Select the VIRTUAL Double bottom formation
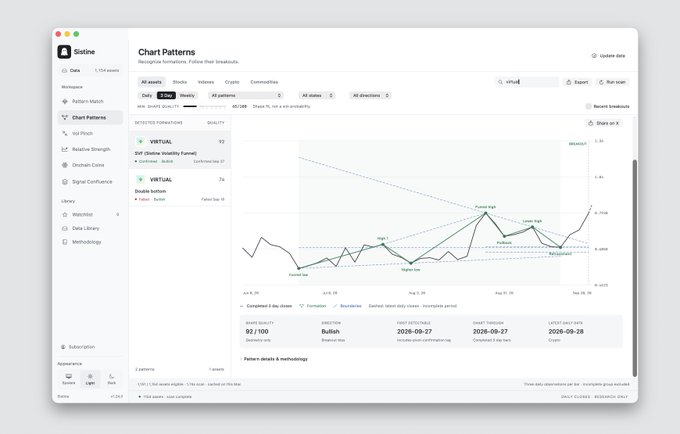The image size is (680, 434). (x=180, y=188)
